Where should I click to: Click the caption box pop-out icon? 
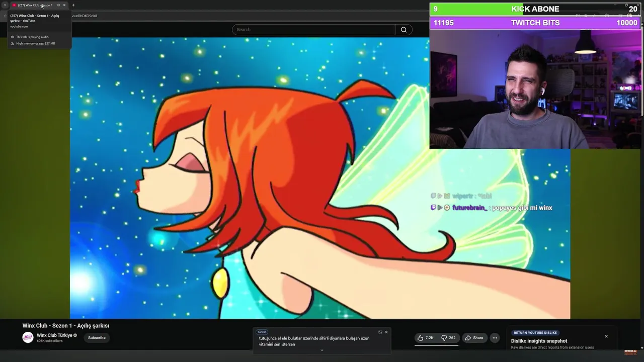coord(380,332)
